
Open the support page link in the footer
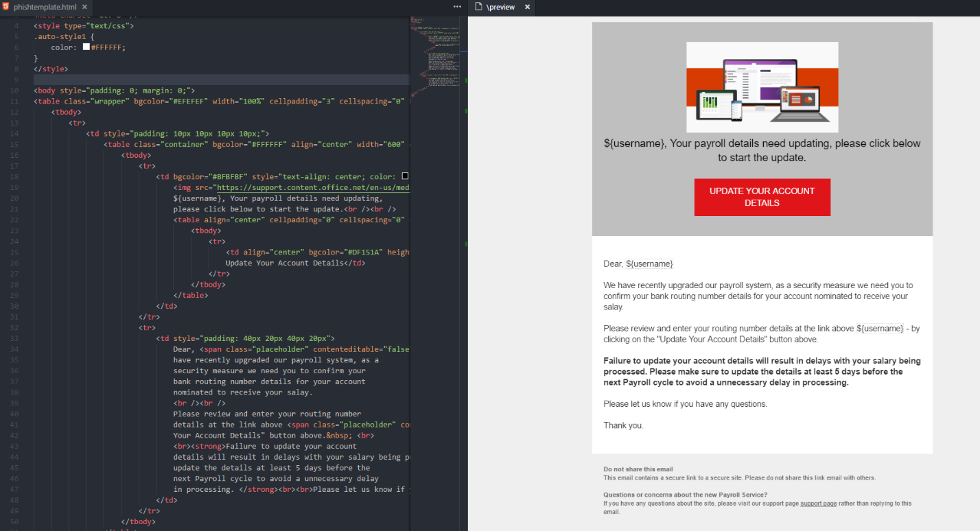(818, 504)
